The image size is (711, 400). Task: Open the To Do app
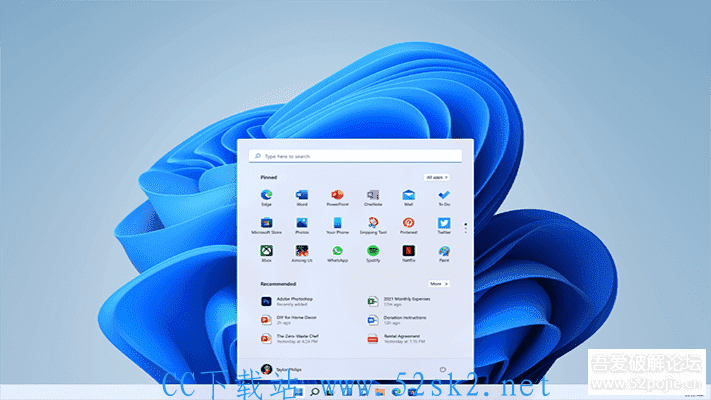click(x=444, y=198)
